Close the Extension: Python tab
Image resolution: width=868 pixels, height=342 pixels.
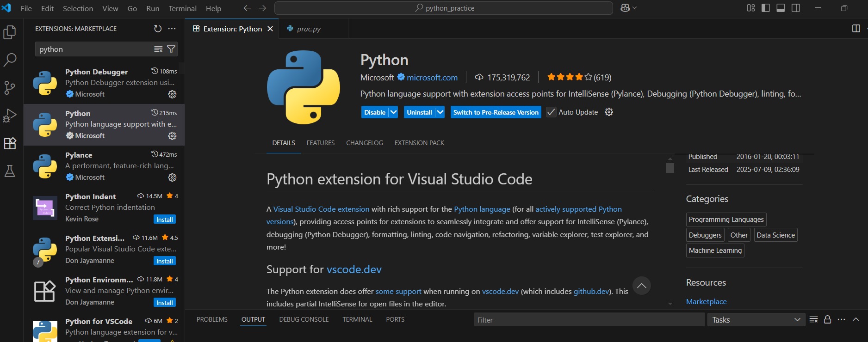[270, 29]
